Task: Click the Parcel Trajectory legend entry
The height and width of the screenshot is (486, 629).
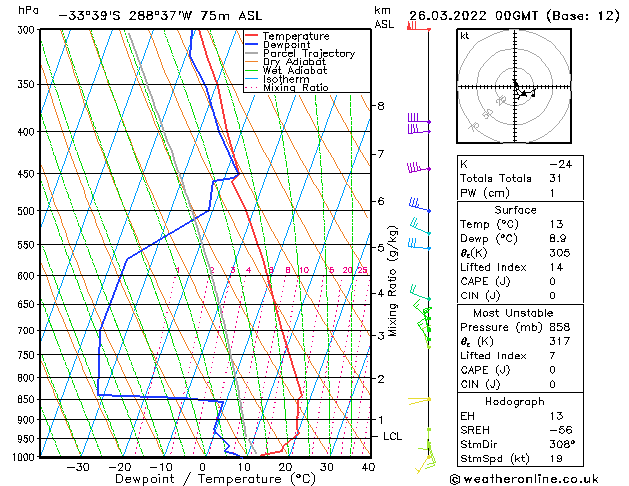Action: (300, 53)
